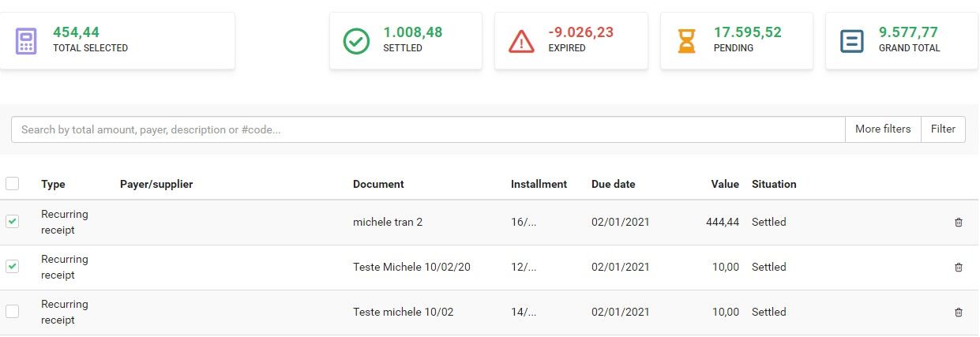Click the Installment column header
Screen dimensions: 980x337
pyautogui.click(x=539, y=184)
